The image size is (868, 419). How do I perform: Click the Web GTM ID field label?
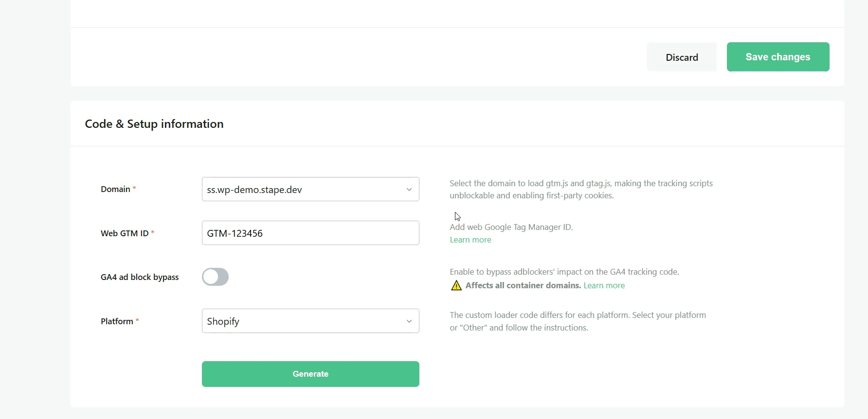(x=125, y=233)
